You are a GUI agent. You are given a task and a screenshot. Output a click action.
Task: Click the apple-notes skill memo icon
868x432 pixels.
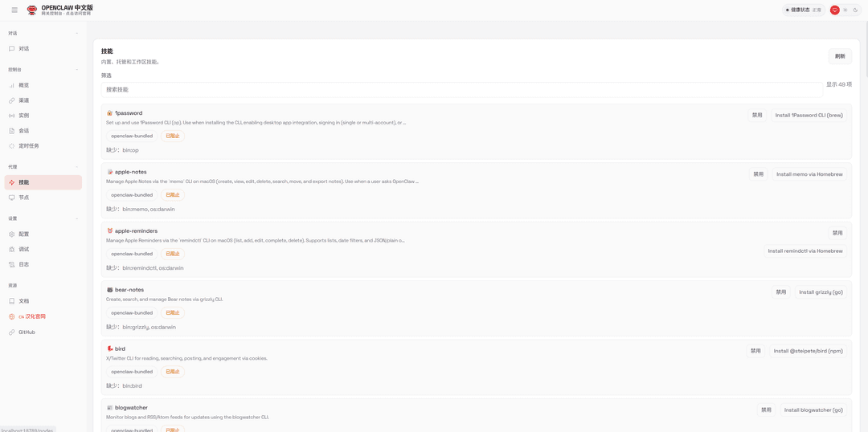(x=109, y=172)
